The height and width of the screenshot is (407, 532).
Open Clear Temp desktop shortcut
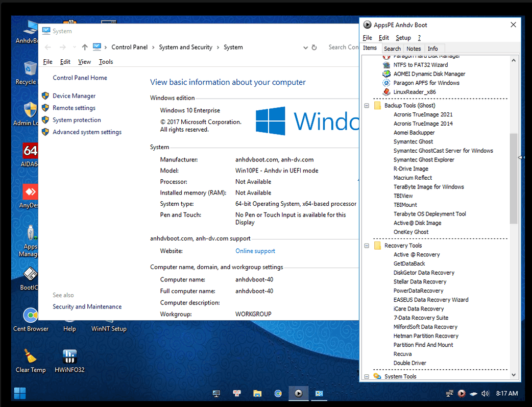point(31,361)
